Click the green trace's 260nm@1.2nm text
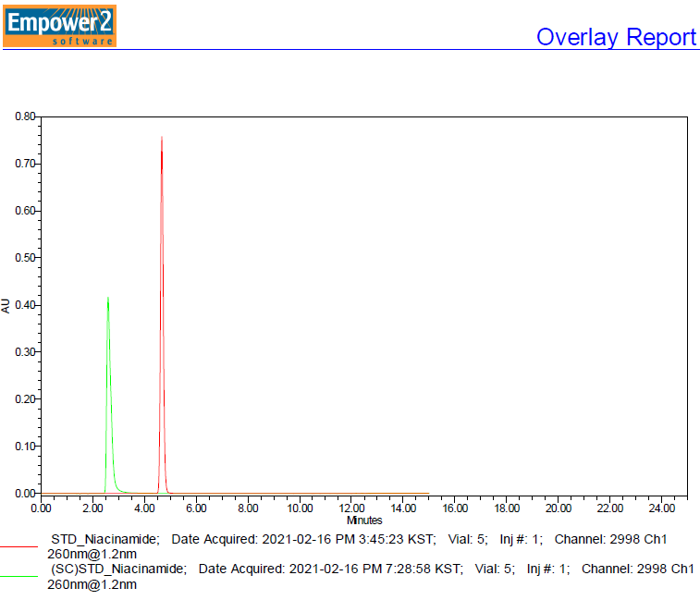The height and width of the screenshot is (600, 700). tap(92, 584)
